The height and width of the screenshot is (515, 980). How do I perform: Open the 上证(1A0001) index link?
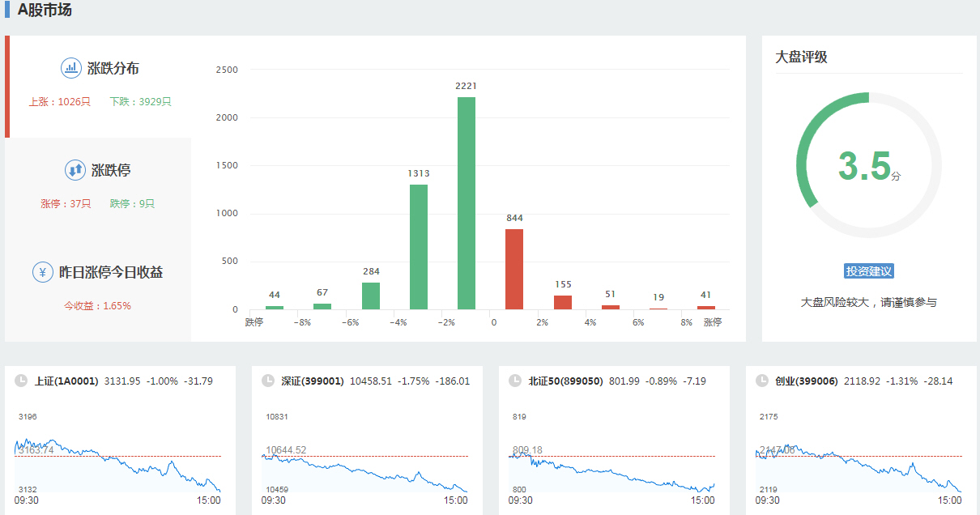(66, 381)
